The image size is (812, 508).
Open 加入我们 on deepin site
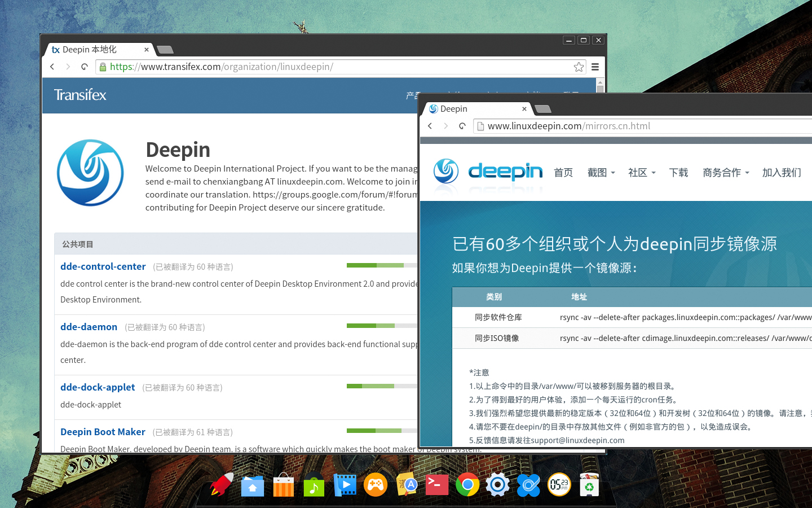(782, 172)
